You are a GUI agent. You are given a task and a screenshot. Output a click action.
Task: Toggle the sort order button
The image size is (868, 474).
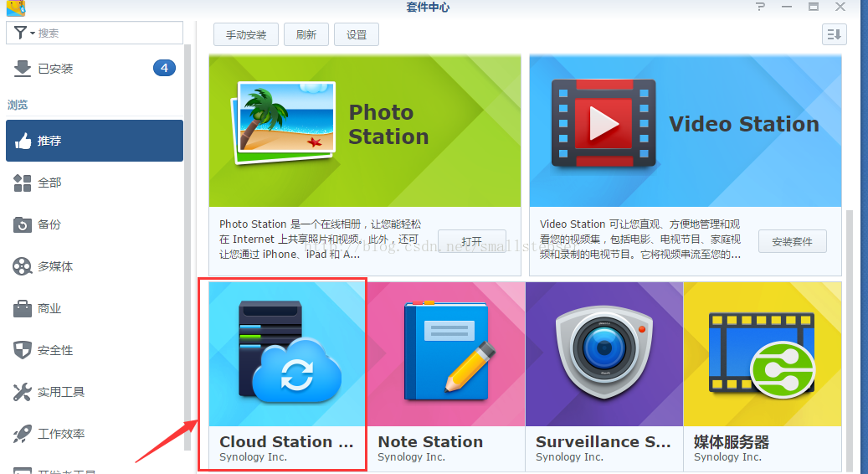(835, 34)
